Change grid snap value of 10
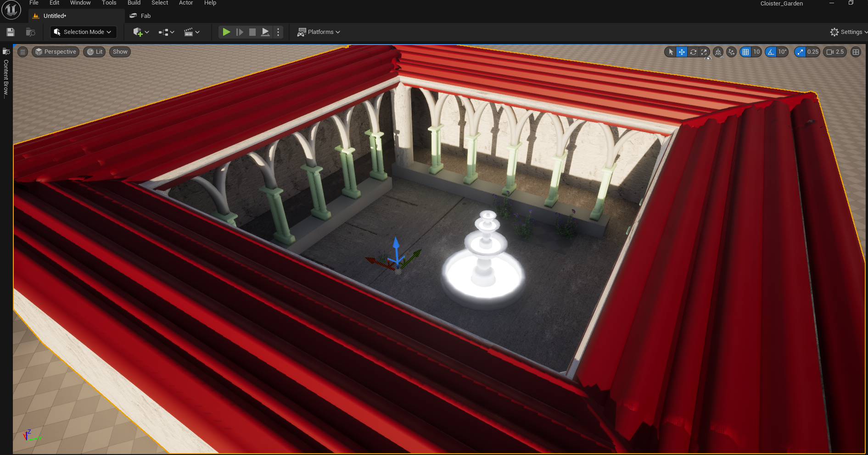Screen dimensions: 868x455 click(756, 52)
